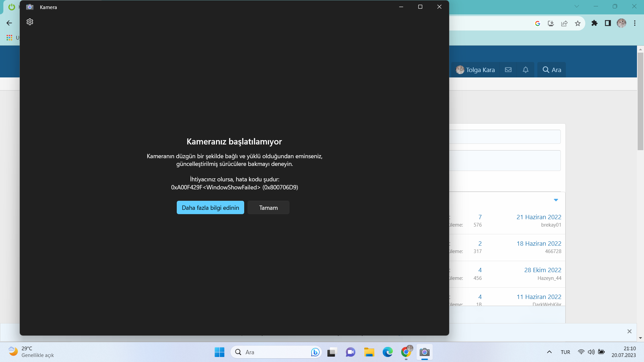Screen dimensions: 644x362
Task: Click taskbar Ara search box
Action: coord(276,352)
